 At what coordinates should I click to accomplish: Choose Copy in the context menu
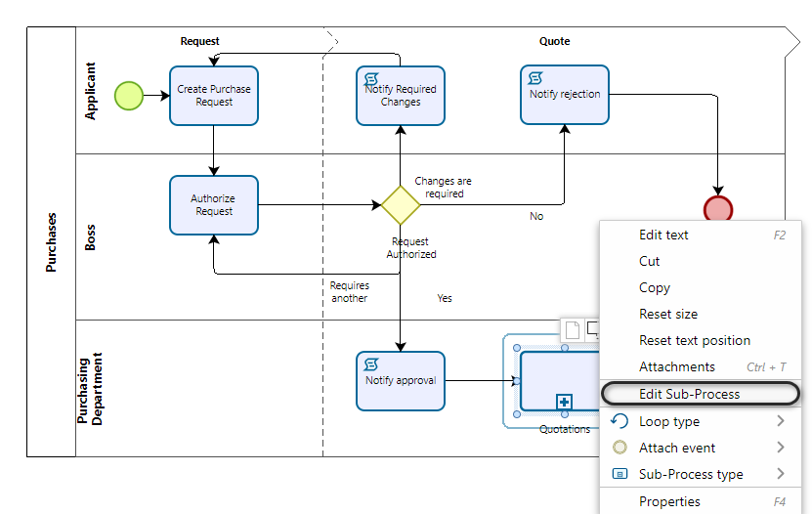click(x=654, y=287)
